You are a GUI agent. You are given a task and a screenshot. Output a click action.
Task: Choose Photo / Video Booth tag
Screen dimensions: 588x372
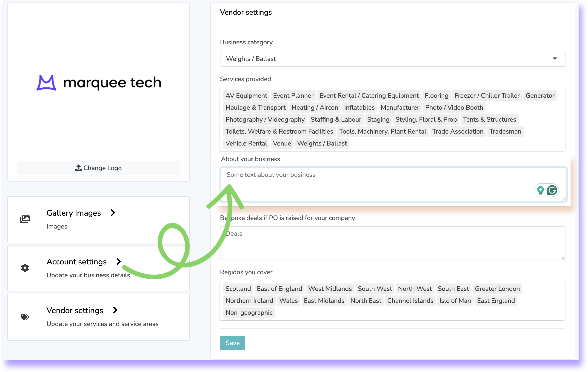(454, 107)
